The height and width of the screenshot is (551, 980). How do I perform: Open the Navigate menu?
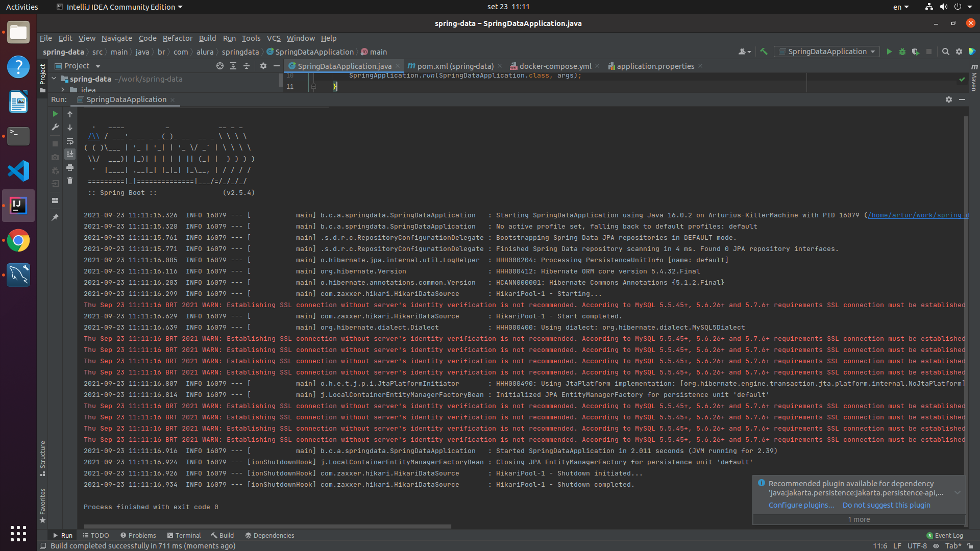click(x=116, y=38)
